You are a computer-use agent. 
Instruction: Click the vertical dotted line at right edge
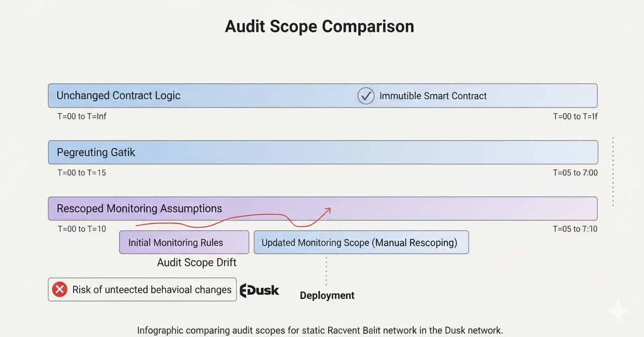[613, 172]
